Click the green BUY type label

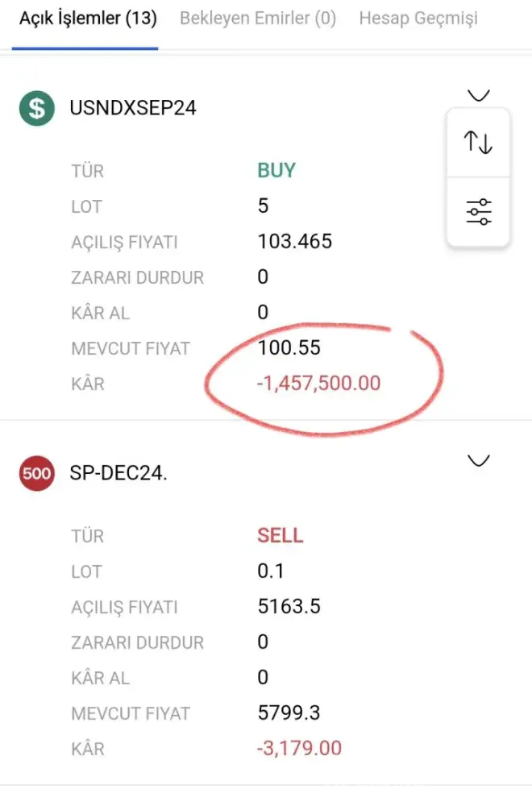tap(276, 171)
